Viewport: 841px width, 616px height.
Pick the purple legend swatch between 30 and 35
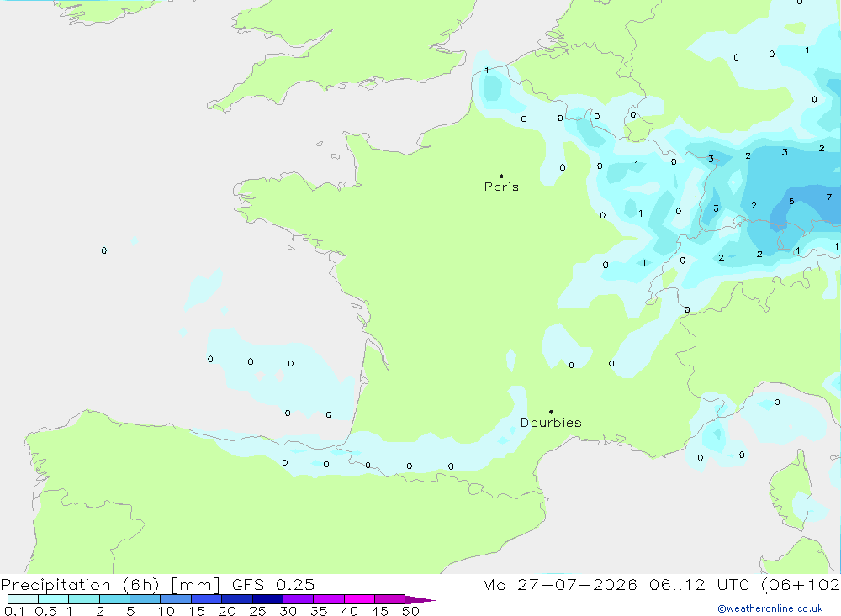299,599
